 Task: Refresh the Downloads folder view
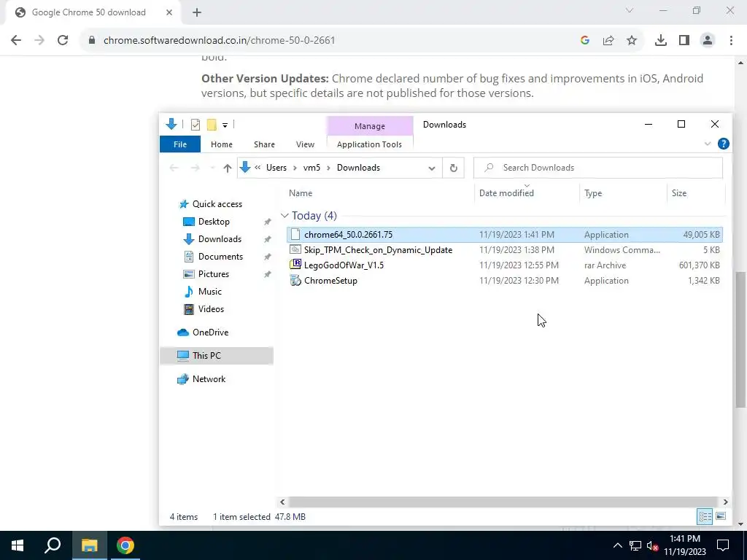coord(454,168)
